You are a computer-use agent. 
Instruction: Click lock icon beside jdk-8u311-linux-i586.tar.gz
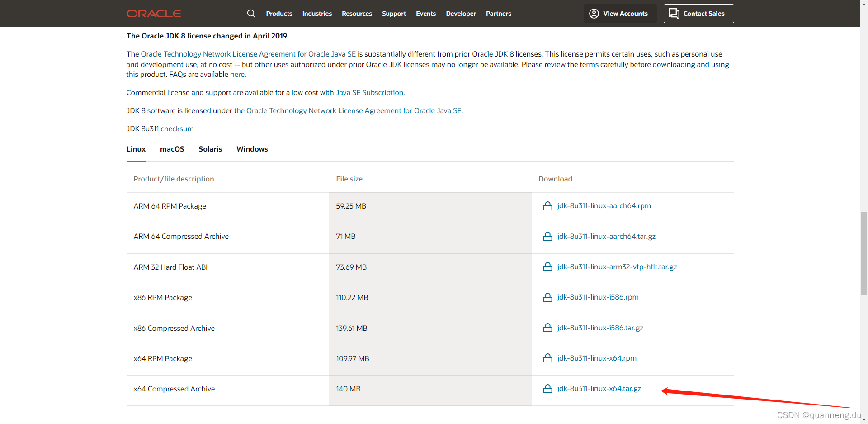[547, 328]
